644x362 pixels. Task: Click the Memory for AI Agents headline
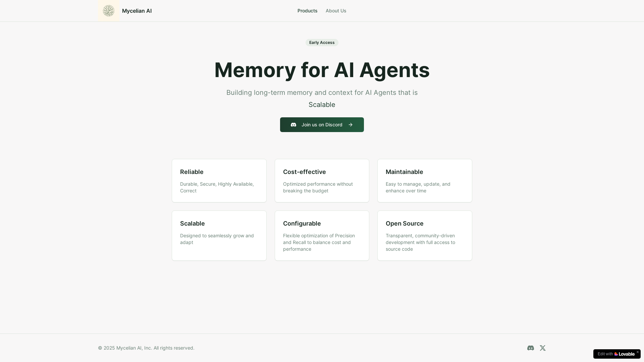(322, 70)
